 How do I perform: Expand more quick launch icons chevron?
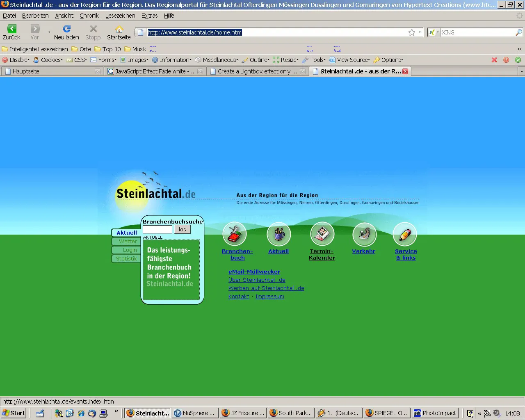[x=116, y=411]
